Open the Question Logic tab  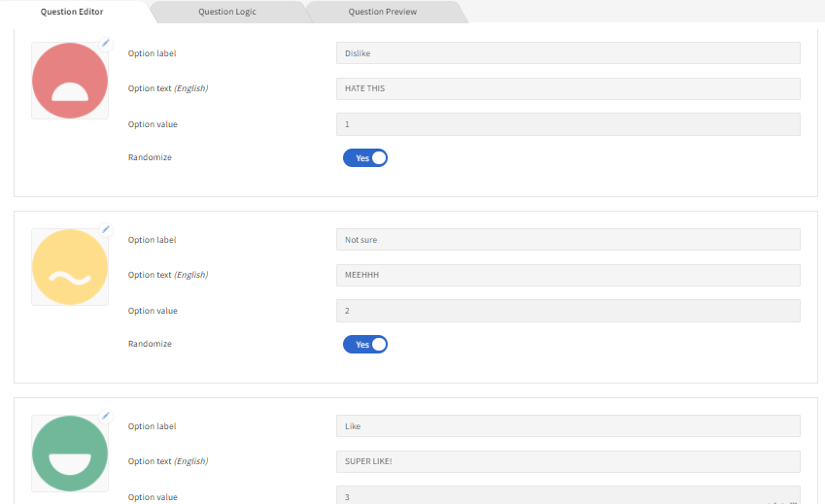(x=227, y=12)
